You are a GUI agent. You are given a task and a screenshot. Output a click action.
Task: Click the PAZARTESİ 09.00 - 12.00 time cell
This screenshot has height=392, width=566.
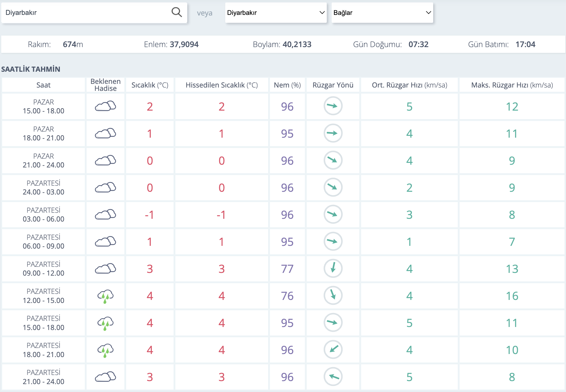point(43,269)
